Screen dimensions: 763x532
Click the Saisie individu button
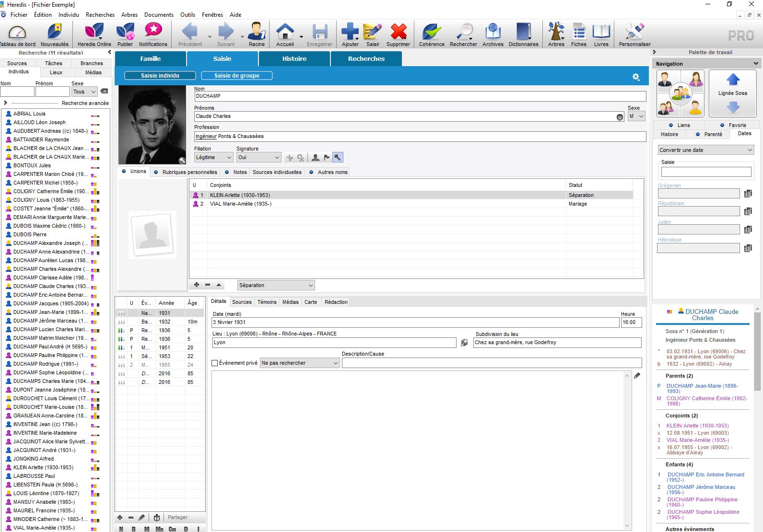(160, 75)
